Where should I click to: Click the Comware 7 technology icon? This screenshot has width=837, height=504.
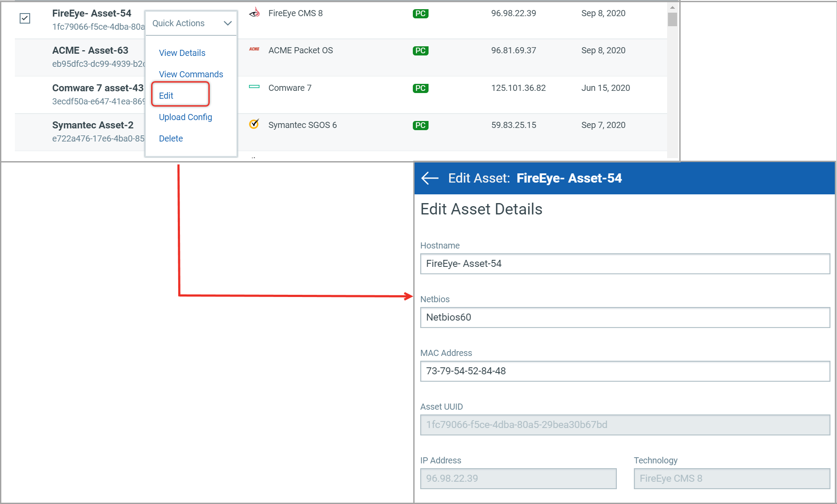(254, 86)
